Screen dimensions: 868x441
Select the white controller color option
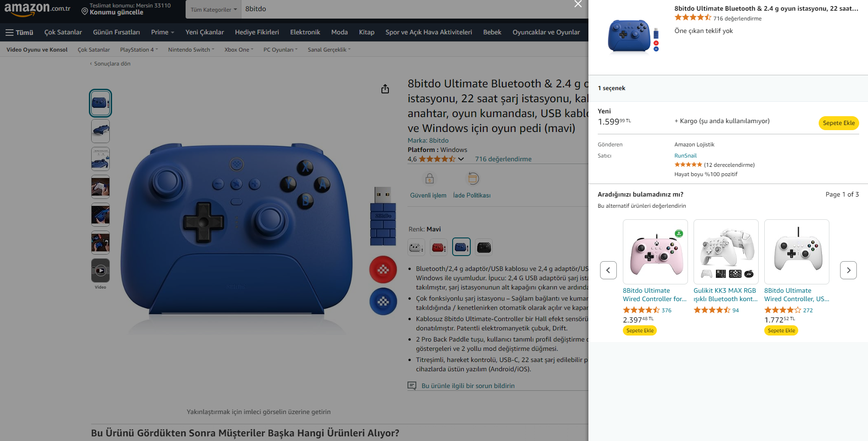[x=416, y=247]
